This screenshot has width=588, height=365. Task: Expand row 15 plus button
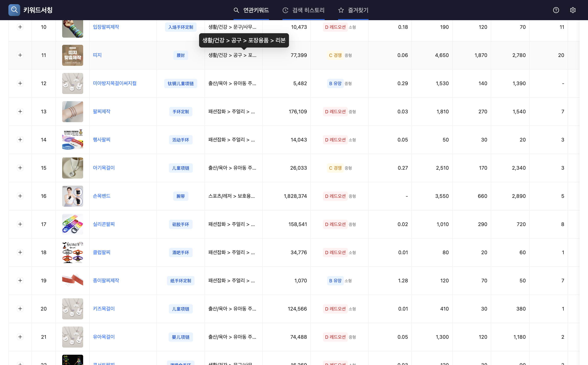[x=20, y=168]
